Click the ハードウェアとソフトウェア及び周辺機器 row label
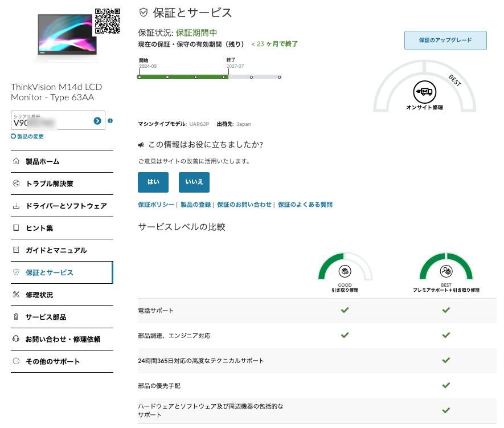 pos(211,410)
